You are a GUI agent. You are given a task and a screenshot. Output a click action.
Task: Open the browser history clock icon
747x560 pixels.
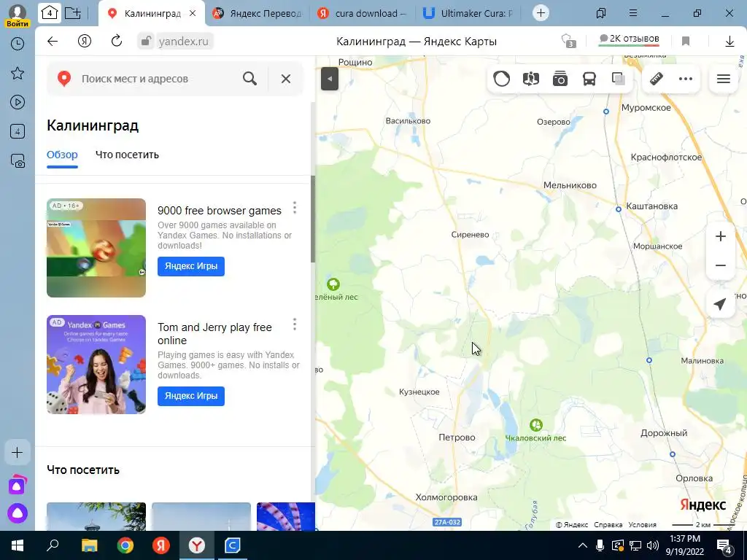[x=18, y=44]
